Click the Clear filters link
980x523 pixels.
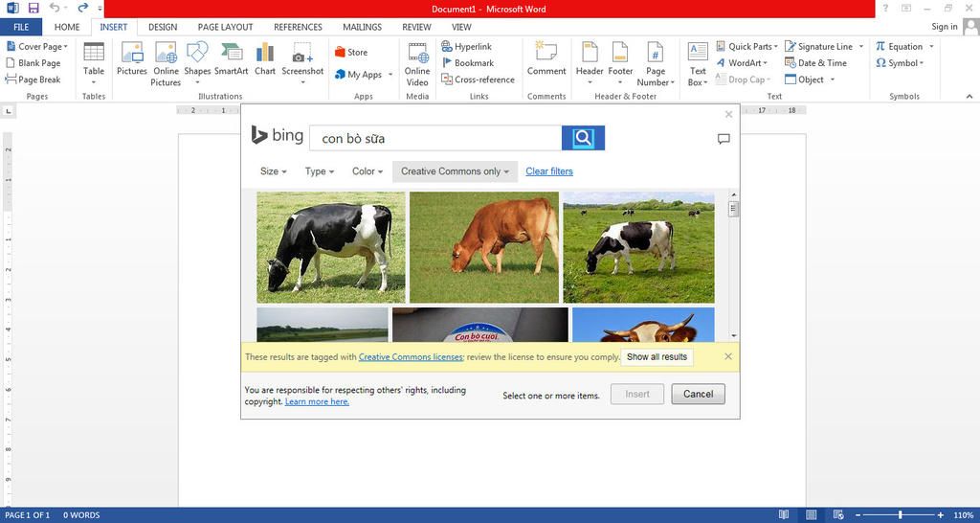549,171
